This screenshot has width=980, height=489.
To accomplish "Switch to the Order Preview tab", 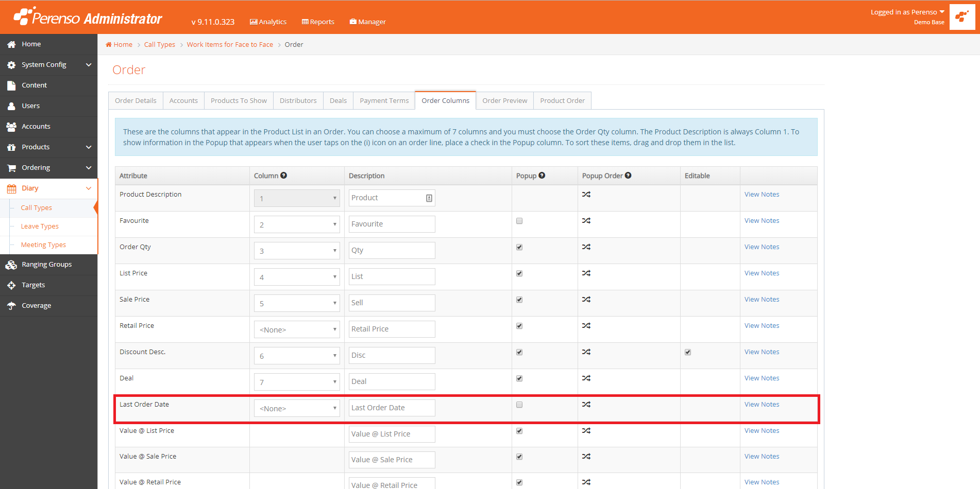I will pyautogui.click(x=505, y=101).
